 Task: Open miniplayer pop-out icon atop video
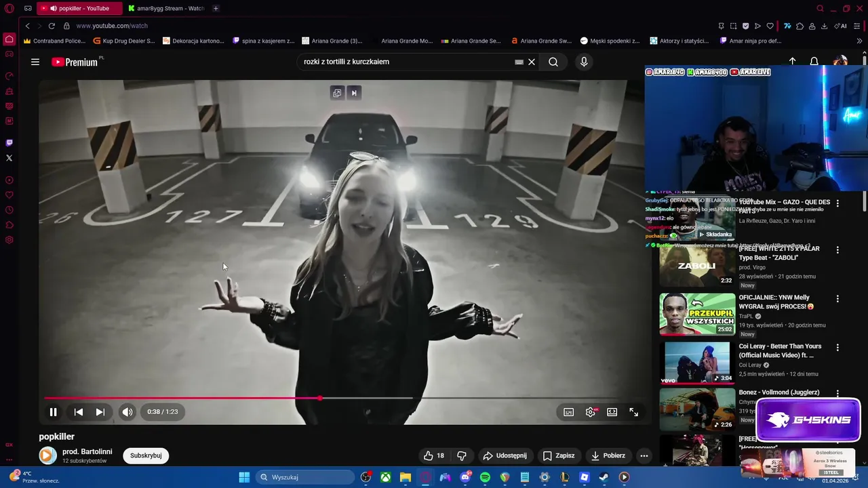(x=337, y=93)
